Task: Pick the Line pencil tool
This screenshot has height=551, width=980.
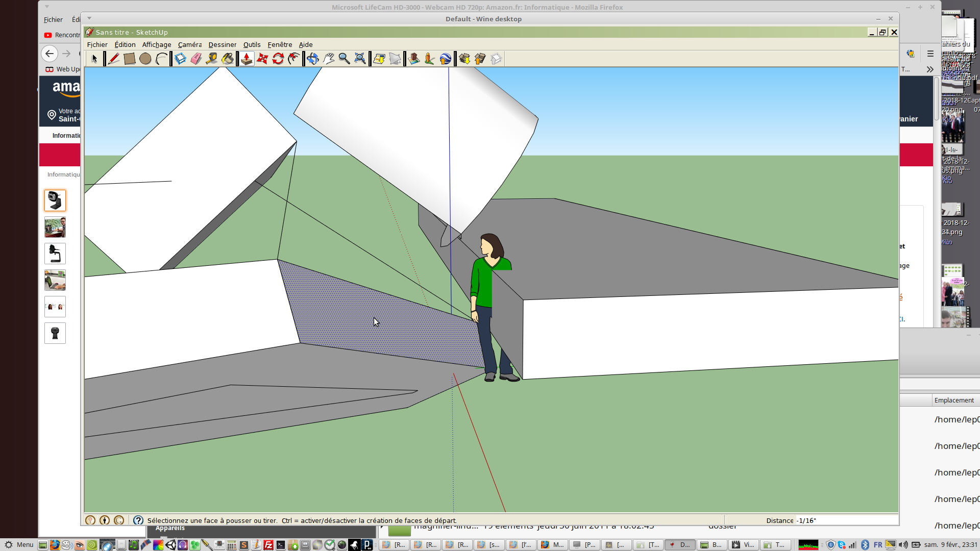Action: point(113,59)
